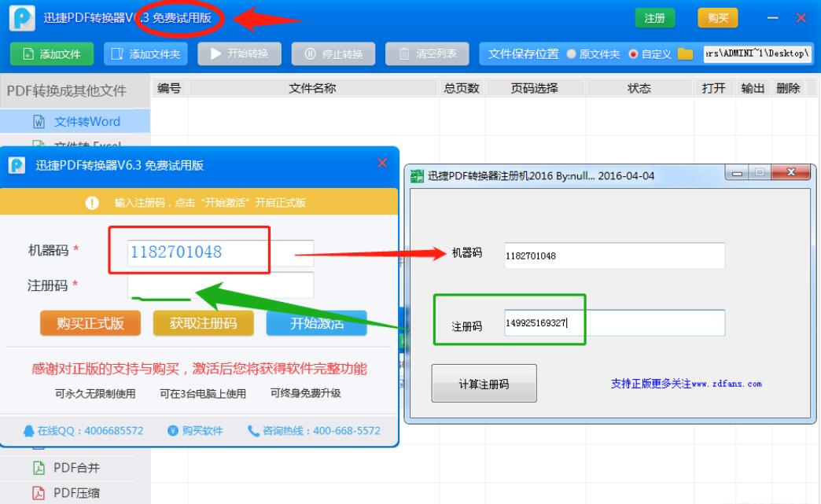Click the 添加文件 button
The image size is (821, 504).
pos(52,54)
